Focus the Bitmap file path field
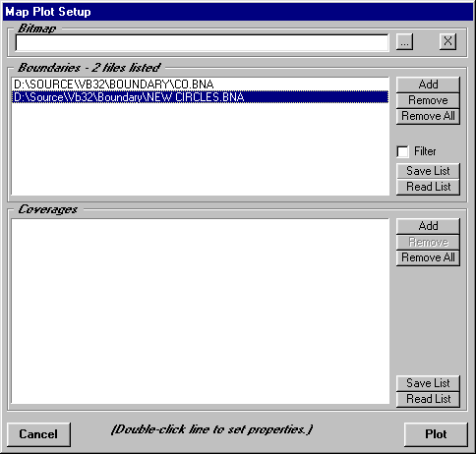The height and width of the screenshot is (454, 476). point(202,42)
